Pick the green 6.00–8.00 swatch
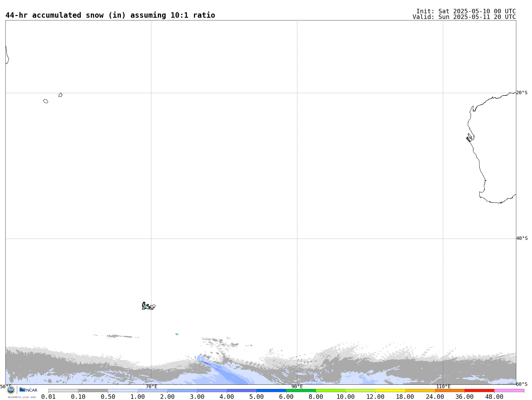Screen dimensions: 532x400 [301, 391]
